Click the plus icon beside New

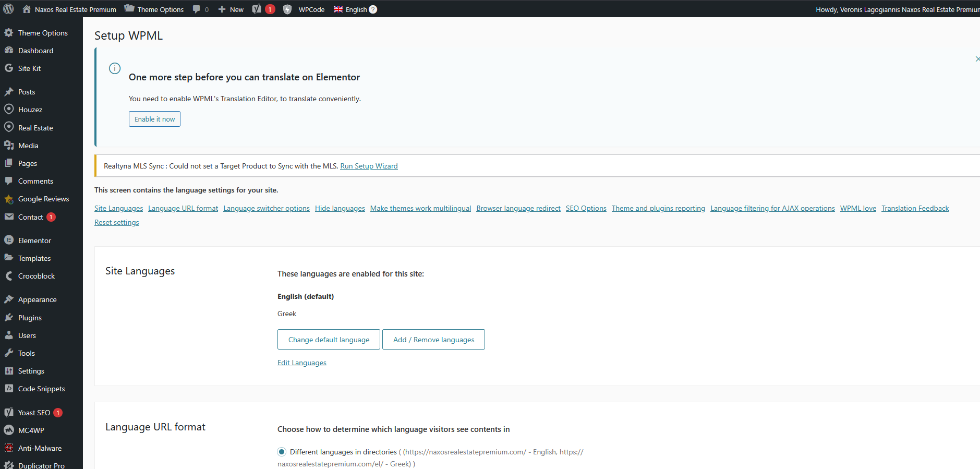tap(222, 9)
